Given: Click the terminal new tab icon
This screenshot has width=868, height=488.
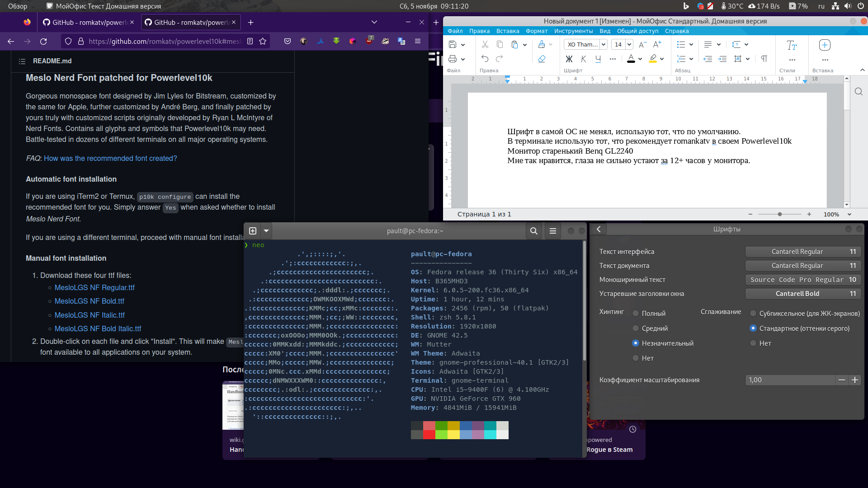Looking at the screenshot, I should point(253,231).
